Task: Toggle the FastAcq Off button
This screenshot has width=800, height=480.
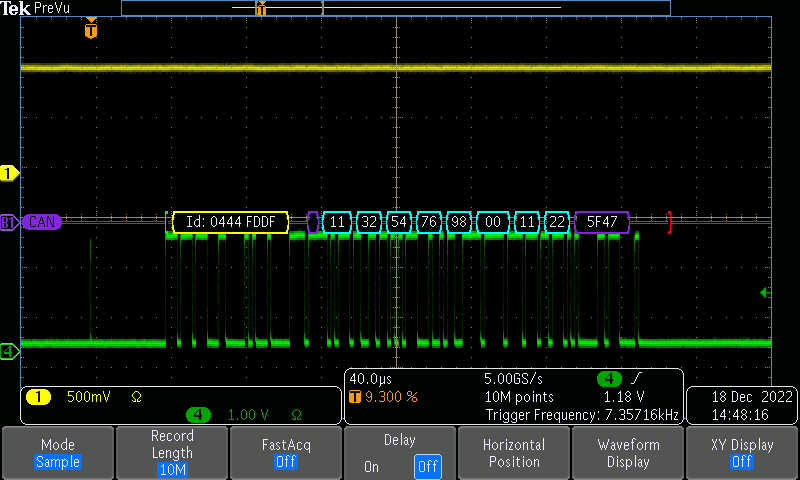Action: point(286,452)
